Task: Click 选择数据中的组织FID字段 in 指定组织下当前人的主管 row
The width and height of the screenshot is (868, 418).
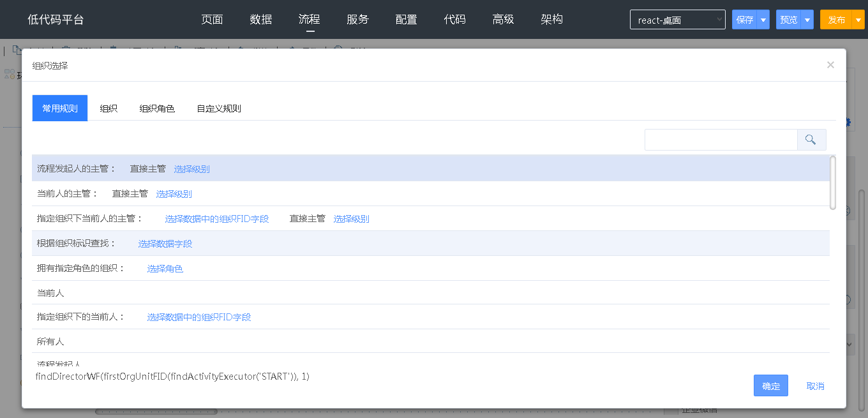Action: [217, 219]
